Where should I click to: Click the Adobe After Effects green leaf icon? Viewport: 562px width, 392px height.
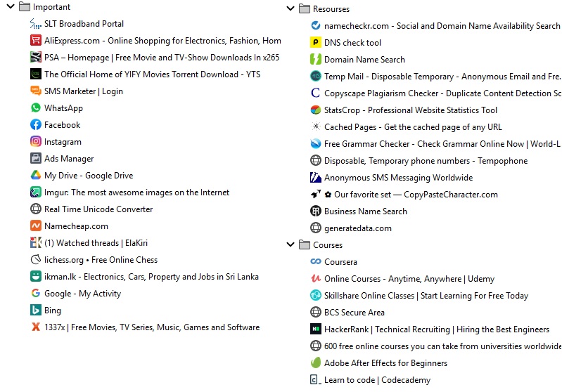pos(315,363)
